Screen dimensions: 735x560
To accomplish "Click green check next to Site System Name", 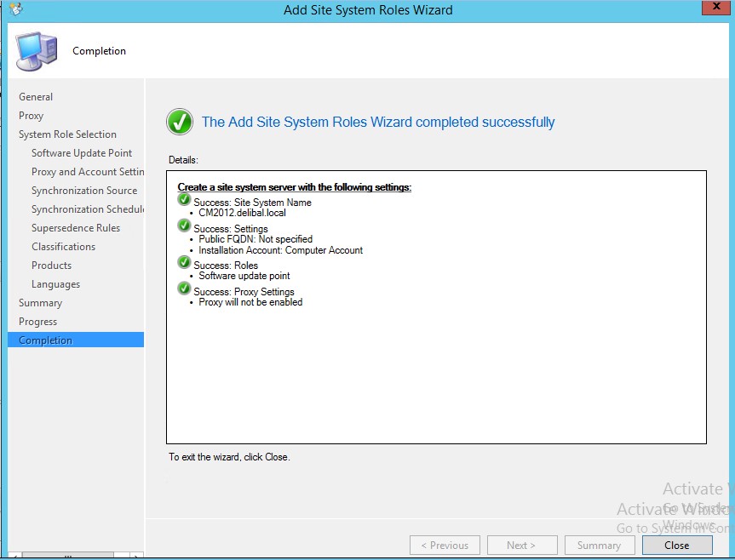I will (184, 200).
